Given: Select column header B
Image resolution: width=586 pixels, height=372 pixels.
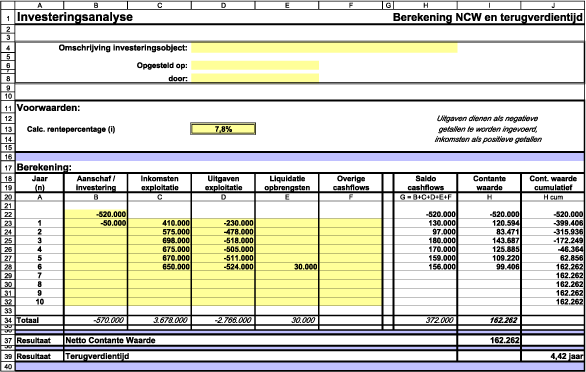Looking at the screenshot, I should click(x=96, y=5).
